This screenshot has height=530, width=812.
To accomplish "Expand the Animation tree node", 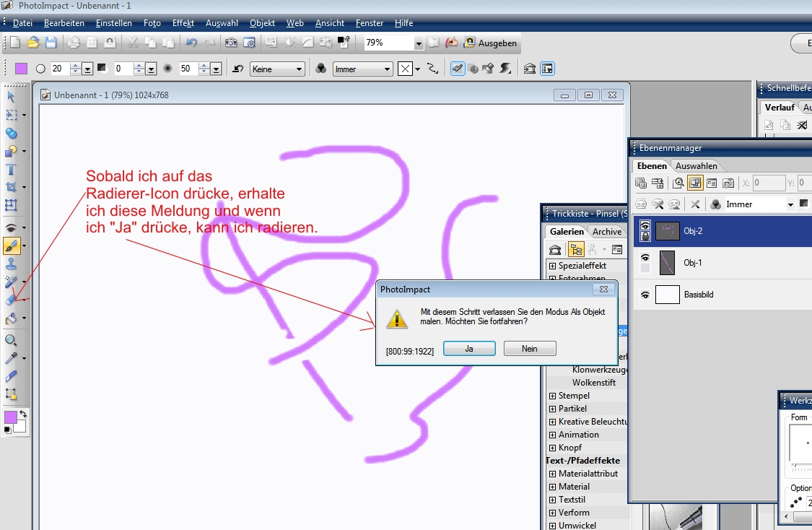I will (553, 435).
